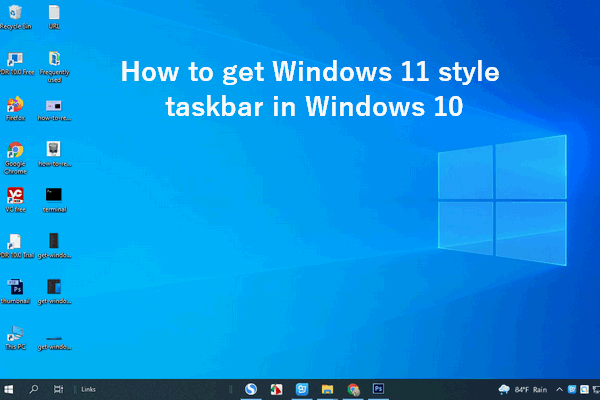Open the Recycle Bin desktop icon
The width and height of the screenshot is (600, 400).
[15, 17]
